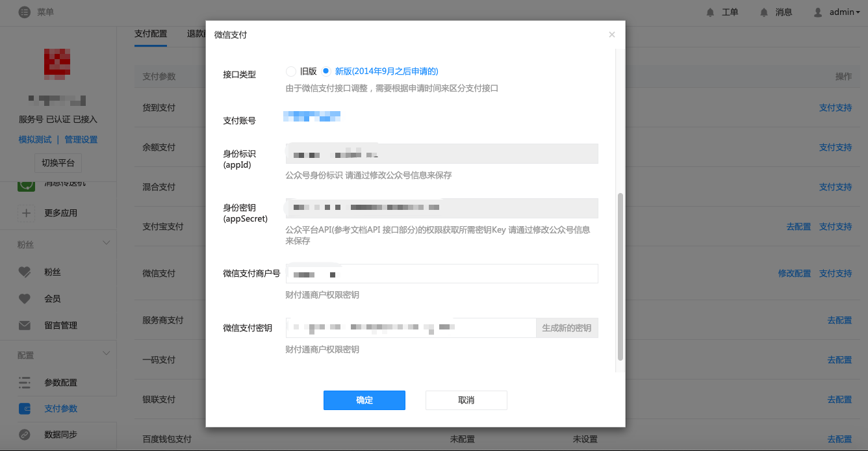Click 未配置 status in 百度钱包支付 row

[462, 439]
